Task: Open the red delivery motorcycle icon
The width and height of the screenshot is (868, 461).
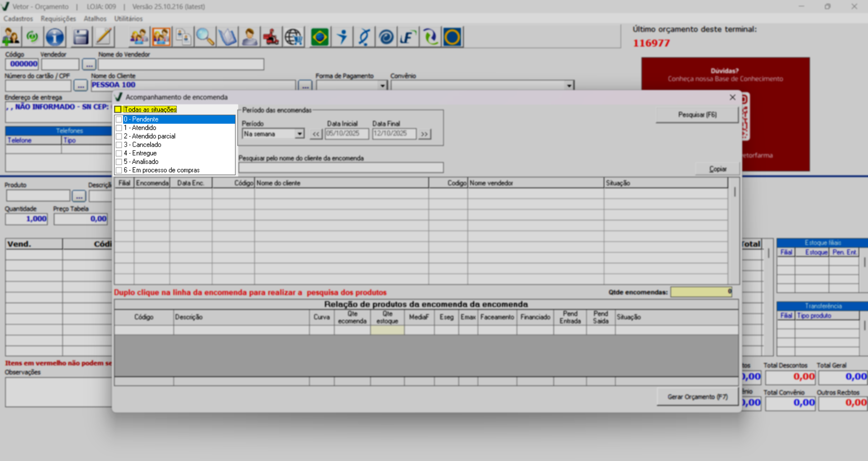Action: [271, 37]
